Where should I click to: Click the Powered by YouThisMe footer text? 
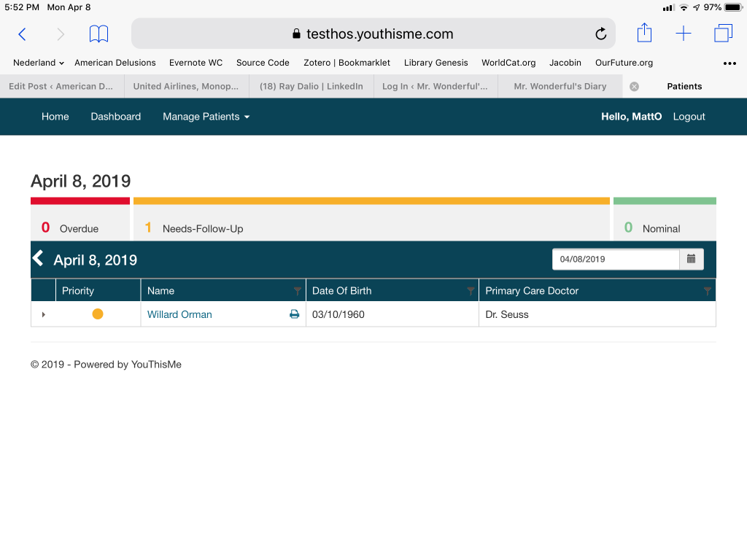[x=128, y=365]
